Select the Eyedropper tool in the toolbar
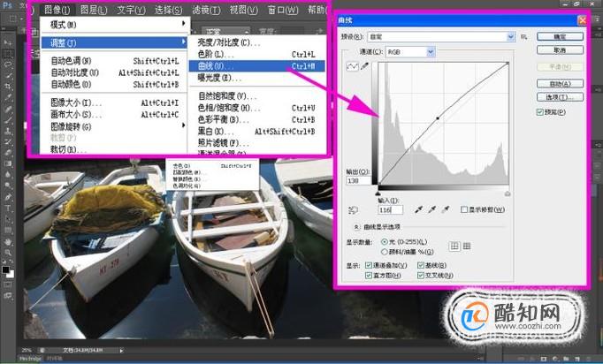The width and height of the screenshot is (603, 364). click(x=8, y=98)
